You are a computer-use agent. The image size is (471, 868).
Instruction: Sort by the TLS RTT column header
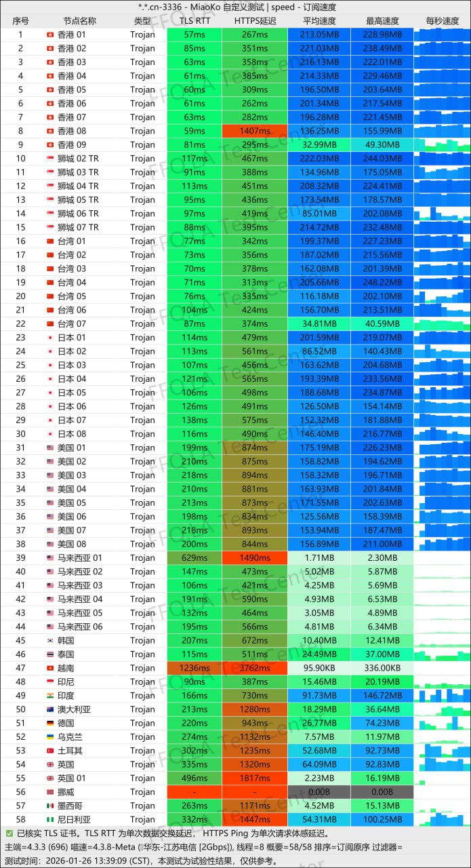pyautogui.click(x=194, y=21)
